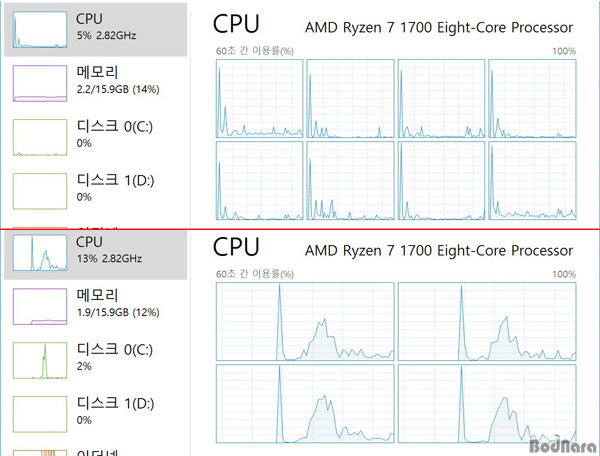Click upper-right graph in four-graph view
Screen dimensions: 600x456
point(487,322)
